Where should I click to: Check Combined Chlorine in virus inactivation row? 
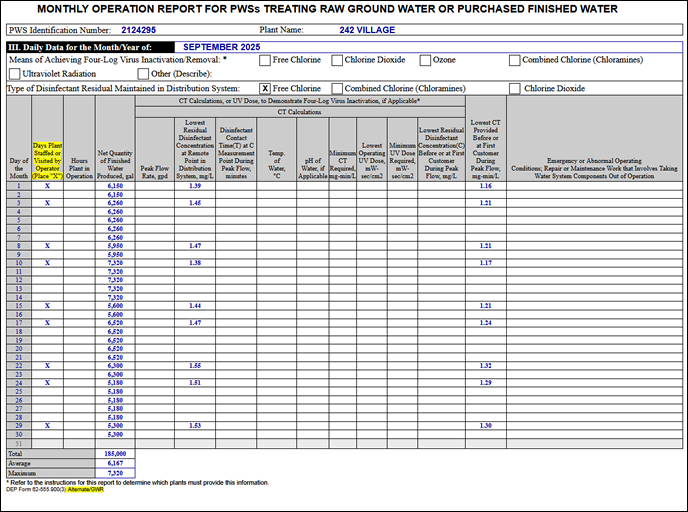(514, 60)
